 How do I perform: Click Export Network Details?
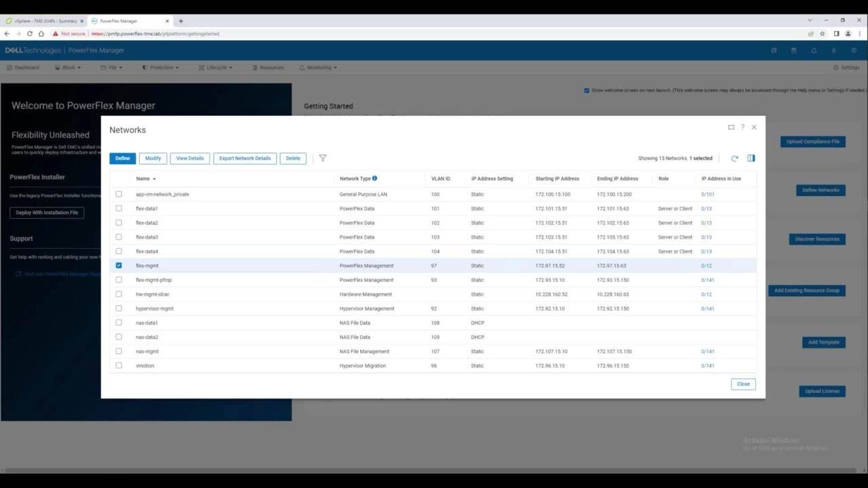[x=245, y=158]
